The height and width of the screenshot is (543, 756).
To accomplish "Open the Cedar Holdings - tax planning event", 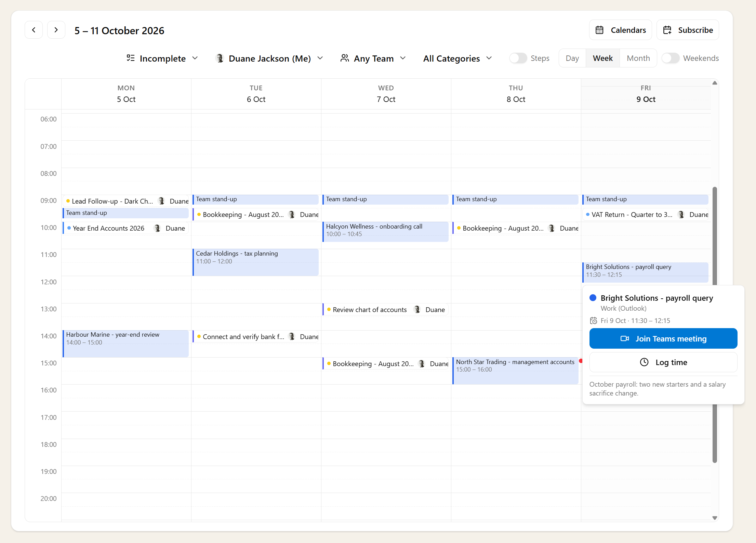I will point(256,262).
